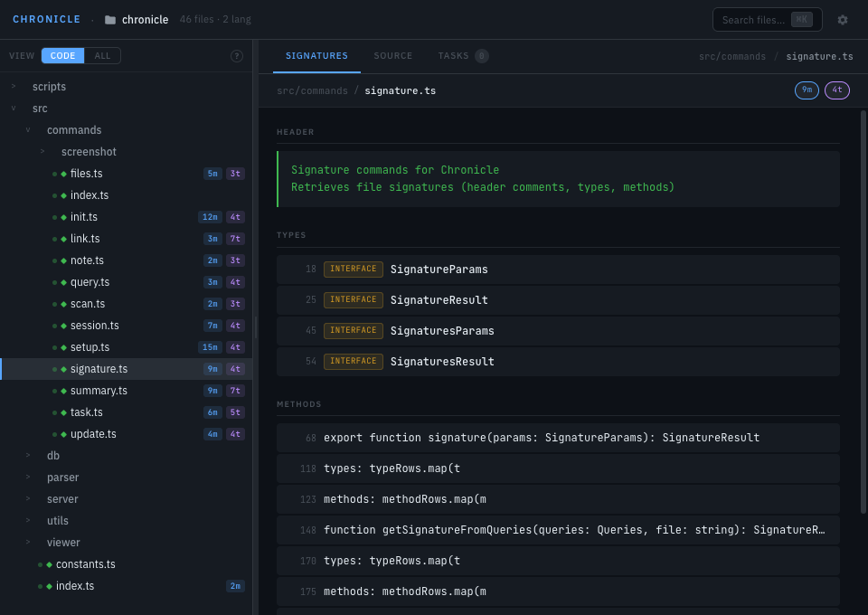The image size is (868, 615).
Task: Click the 7t badge on summary.ts
Action: (235, 391)
